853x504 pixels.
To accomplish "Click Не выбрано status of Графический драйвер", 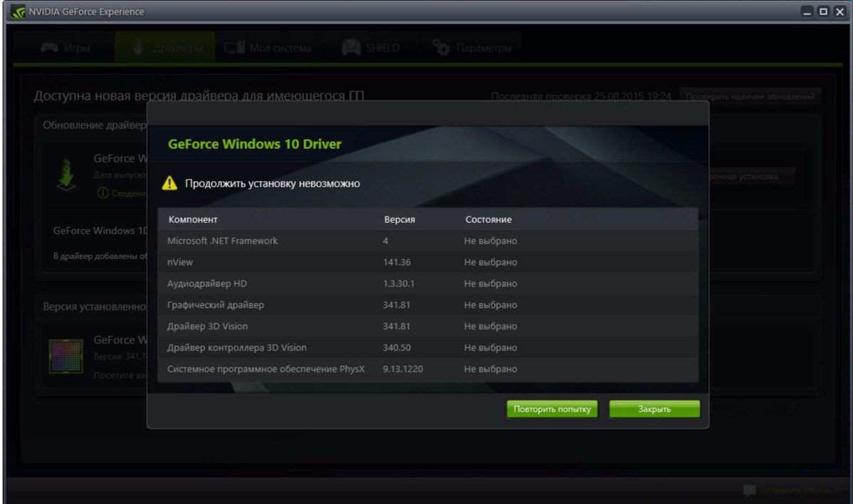I will click(491, 305).
